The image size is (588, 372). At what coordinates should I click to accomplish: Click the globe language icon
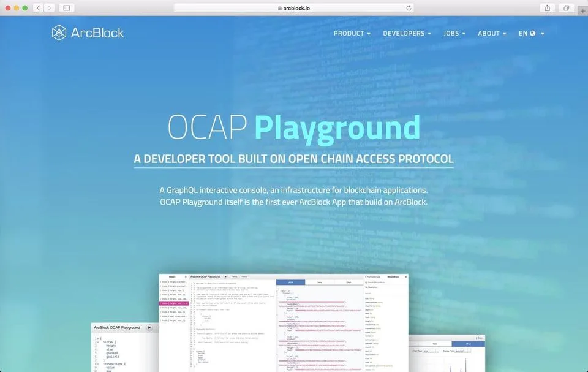tap(532, 34)
